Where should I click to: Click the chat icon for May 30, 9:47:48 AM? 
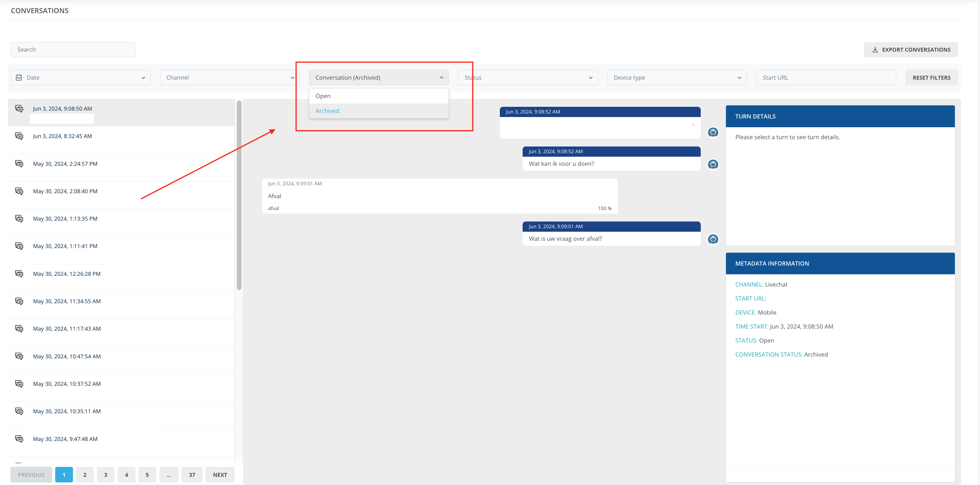(x=19, y=439)
